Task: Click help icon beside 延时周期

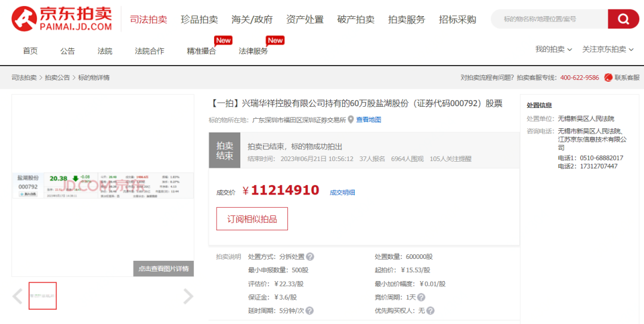Action: click(309, 311)
